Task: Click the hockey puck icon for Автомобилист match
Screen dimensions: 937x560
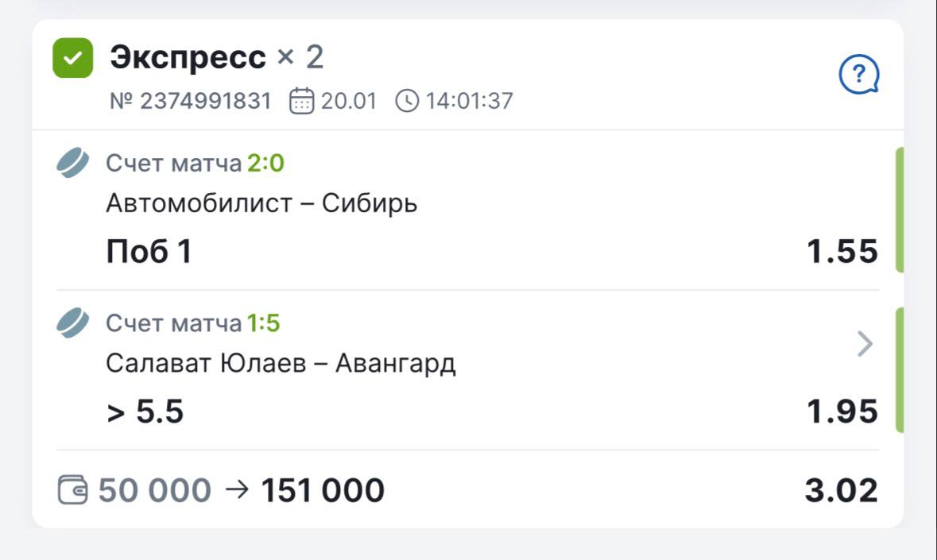Action: [x=73, y=164]
